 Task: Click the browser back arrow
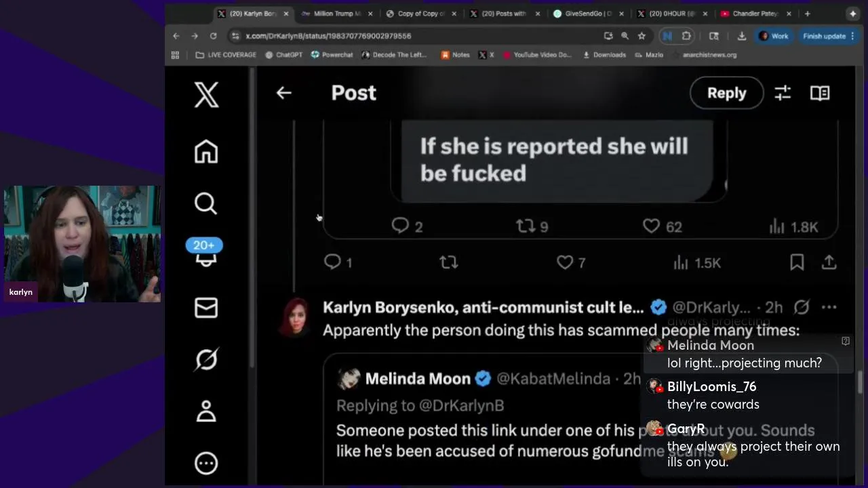(x=176, y=36)
